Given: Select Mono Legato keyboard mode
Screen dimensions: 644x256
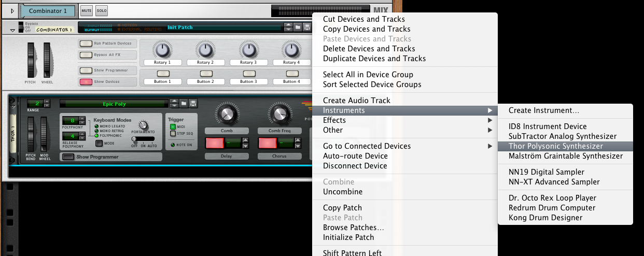Looking at the screenshot, I should point(96,126).
